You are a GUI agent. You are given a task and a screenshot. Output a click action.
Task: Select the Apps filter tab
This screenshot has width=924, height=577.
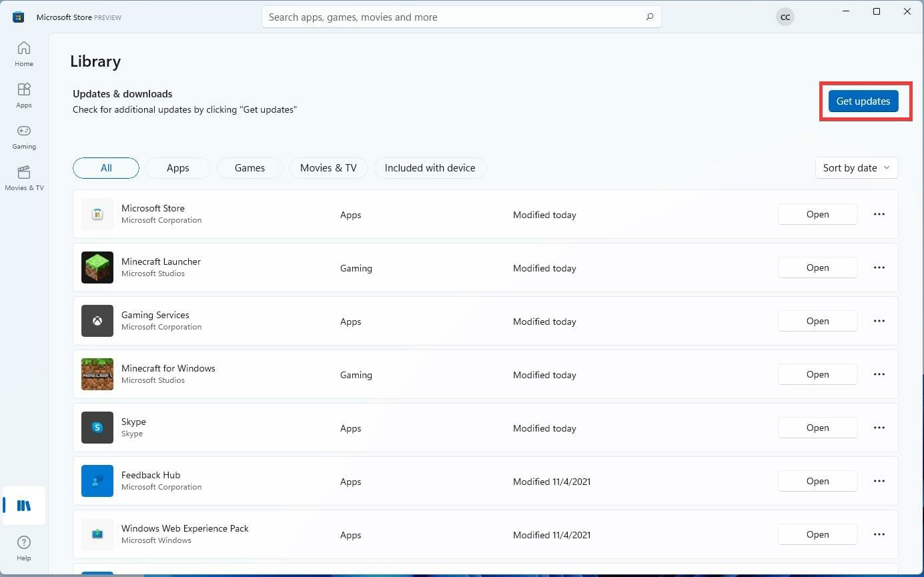pyautogui.click(x=178, y=168)
